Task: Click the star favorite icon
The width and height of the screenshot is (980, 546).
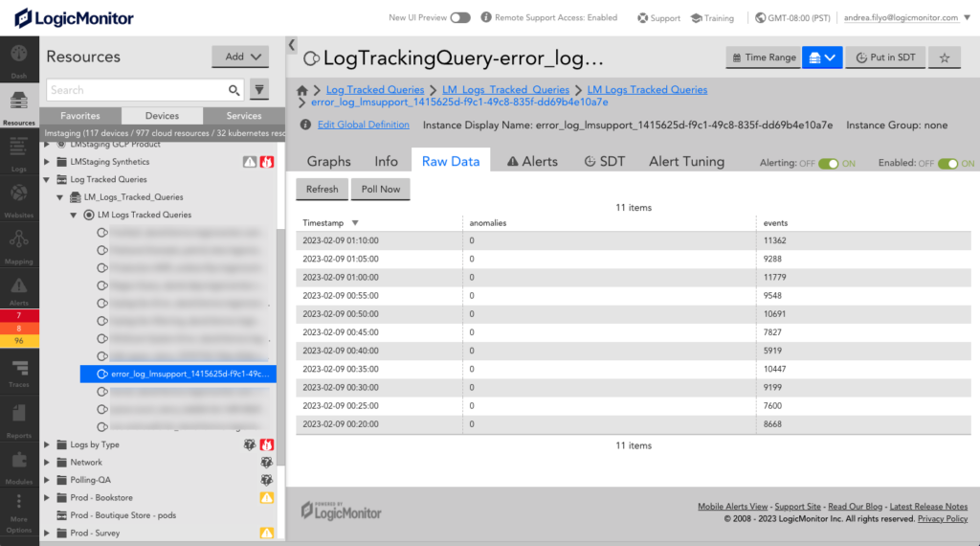Action: tap(945, 57)
